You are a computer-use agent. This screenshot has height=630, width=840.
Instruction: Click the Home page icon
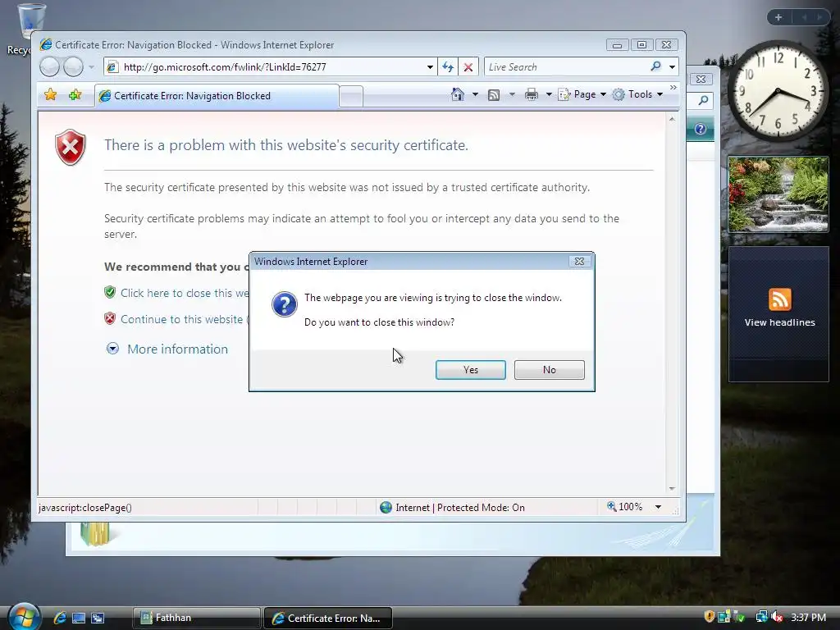click(458, 94)
